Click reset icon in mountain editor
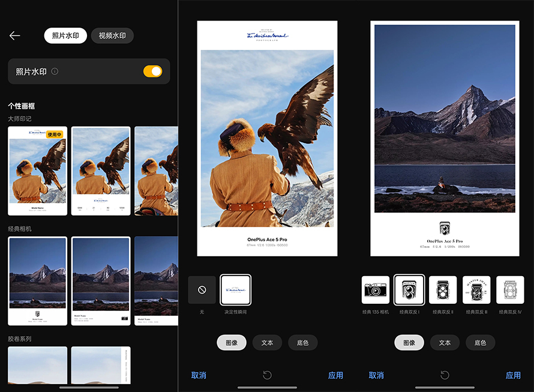534x392 pixels. pos(445,375)
